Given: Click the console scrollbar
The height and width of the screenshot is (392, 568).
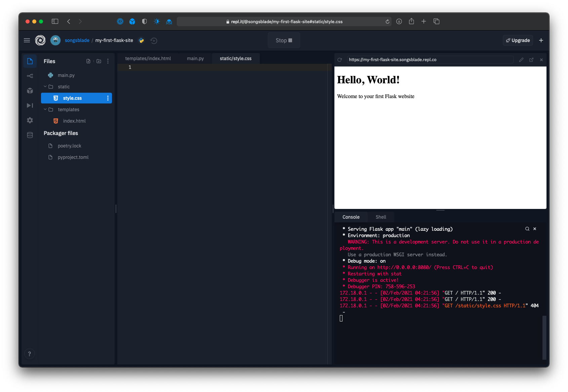Looking at the screenshot, I should point(545,338).
